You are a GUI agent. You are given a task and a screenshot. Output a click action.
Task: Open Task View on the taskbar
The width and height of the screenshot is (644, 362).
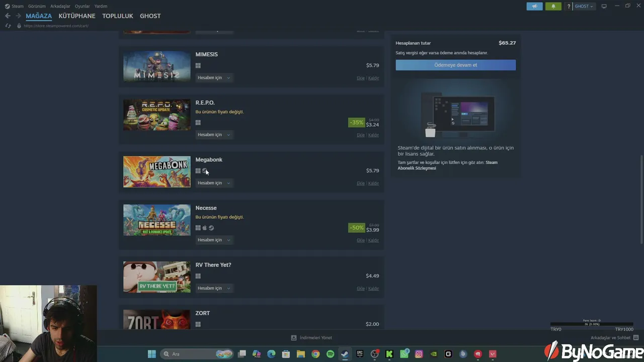coord(242,354)
